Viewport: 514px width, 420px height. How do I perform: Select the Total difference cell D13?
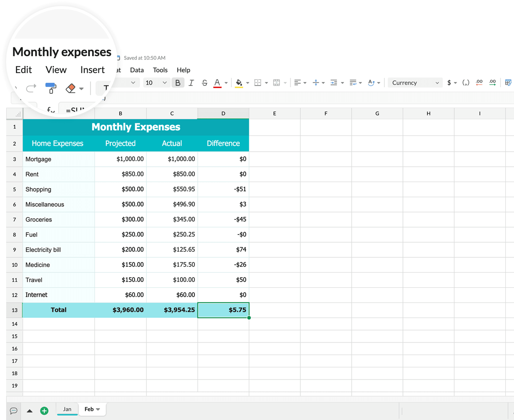pyautogui.click(x=223, y=310)
